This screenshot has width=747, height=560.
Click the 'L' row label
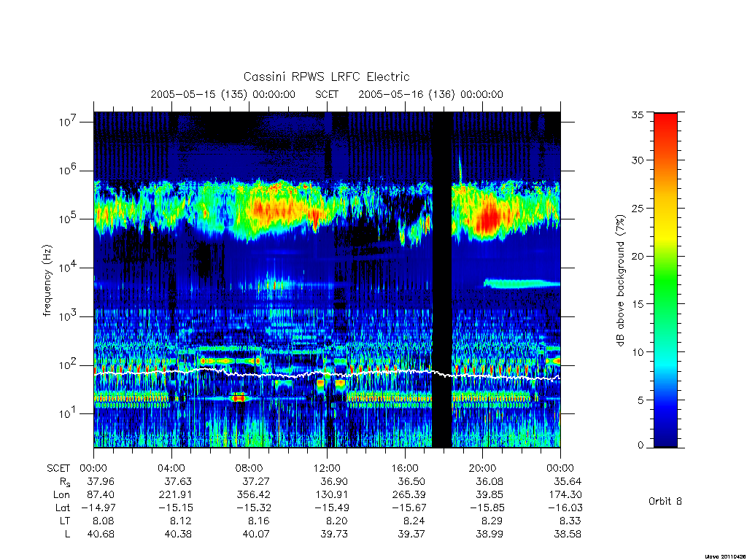pyautogui.click(x=67, y=534)
